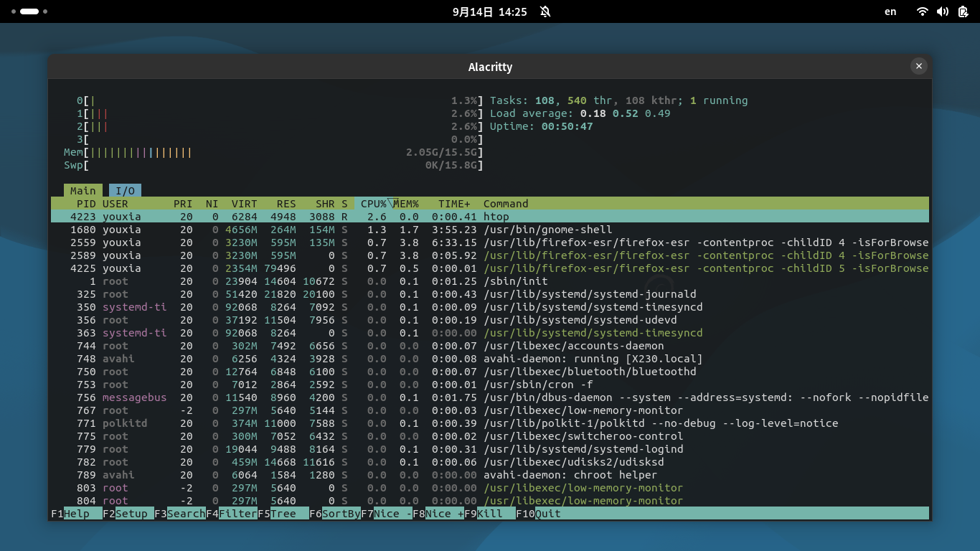Click the F1 Help button
This screenshot has height=551, width=980.
click(x=76, y=514)
